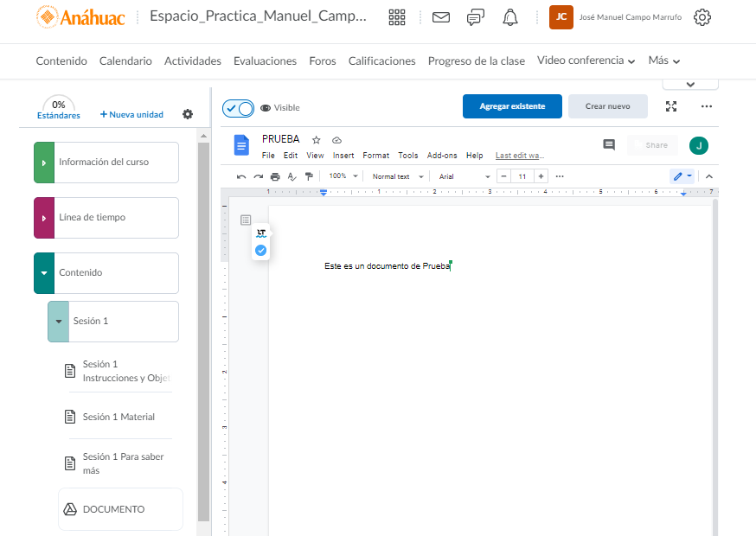
Task: Open the Arial font dropdown
Action: [x=463, y=176]
